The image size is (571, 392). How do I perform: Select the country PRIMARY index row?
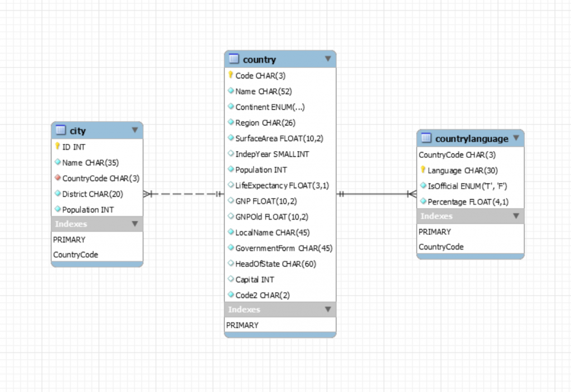coord(280,325)
